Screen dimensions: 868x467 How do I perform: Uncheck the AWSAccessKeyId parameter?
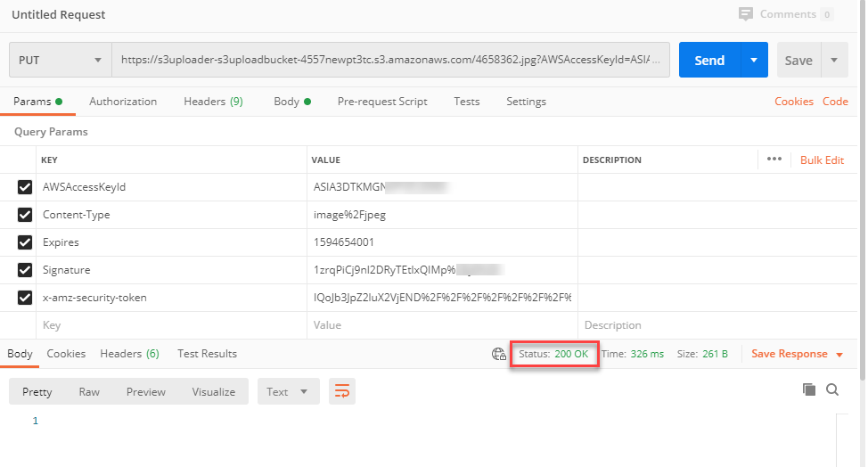[25, 187]
